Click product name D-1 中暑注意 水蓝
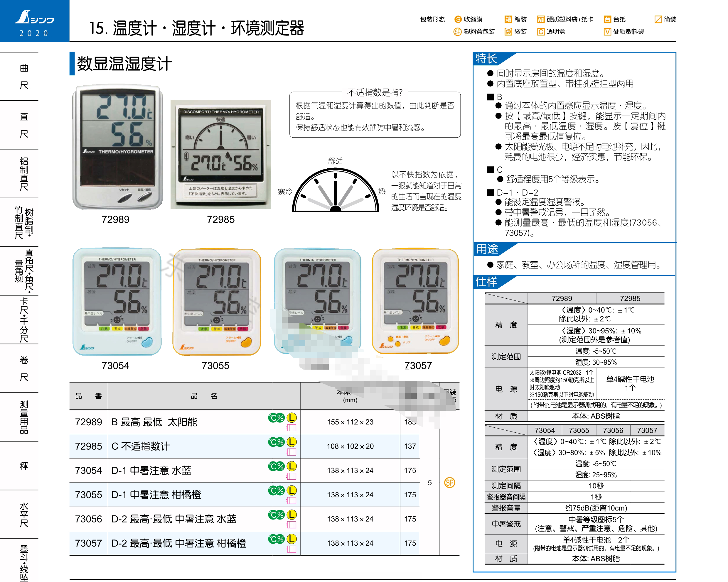 151,470
